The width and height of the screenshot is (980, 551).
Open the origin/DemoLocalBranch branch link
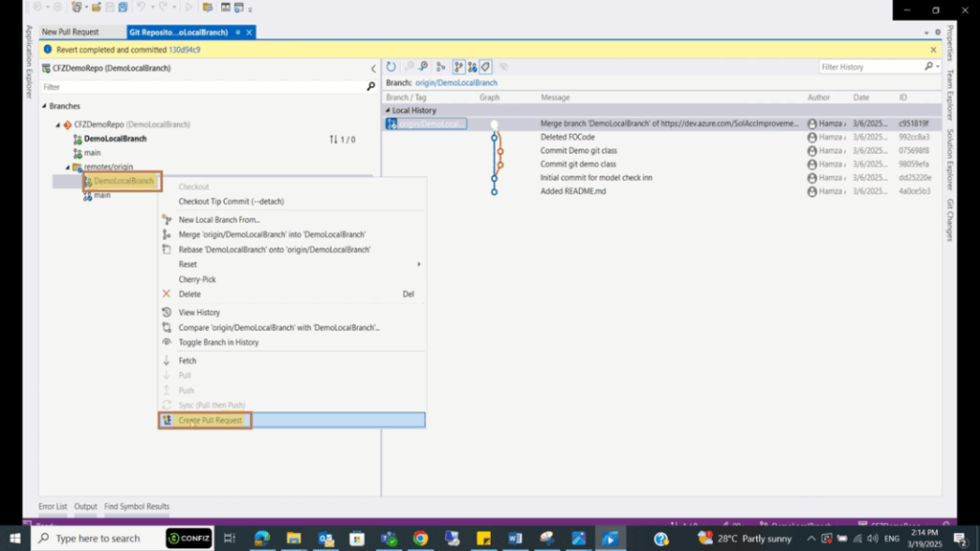[457, 82]
